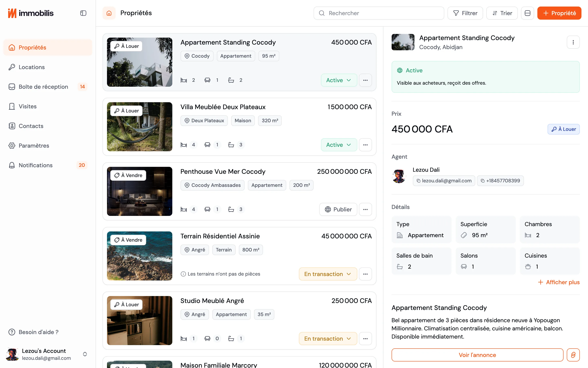Expand the Lezou's Account switcher

click(x=48, y=354)
